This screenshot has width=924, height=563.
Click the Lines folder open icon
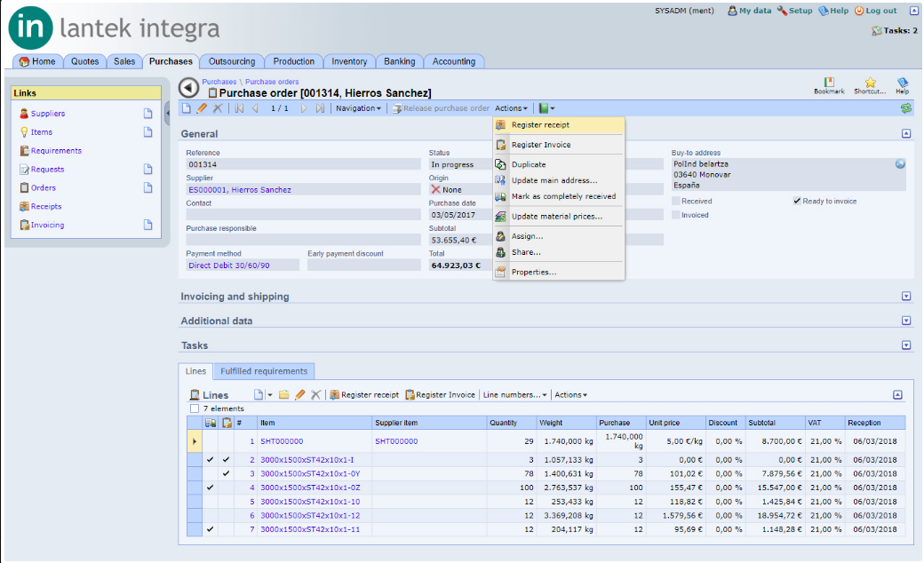coord(284,394)
